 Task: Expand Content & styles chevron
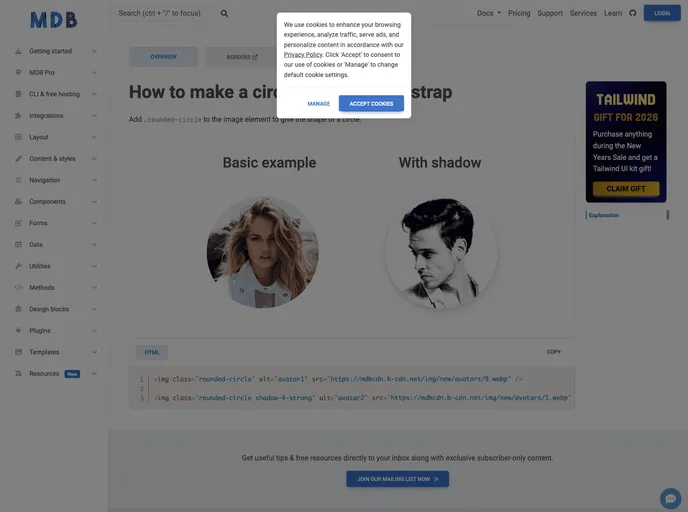94,159
